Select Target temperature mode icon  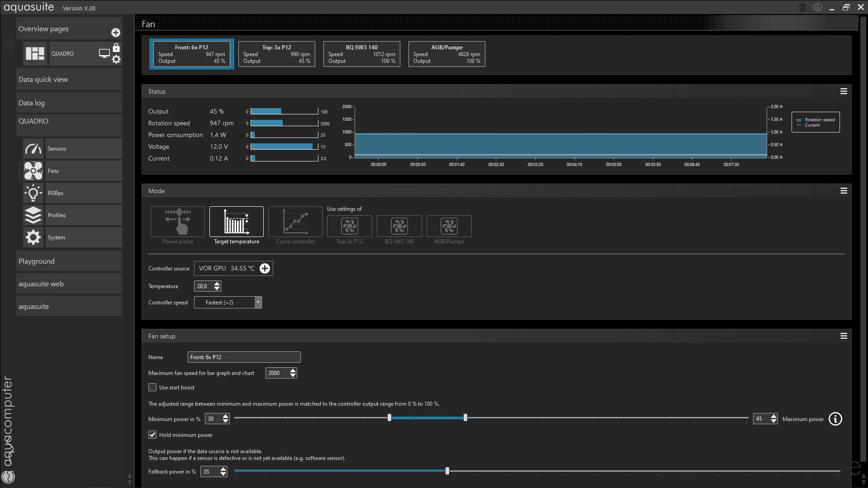click(237, 222)
